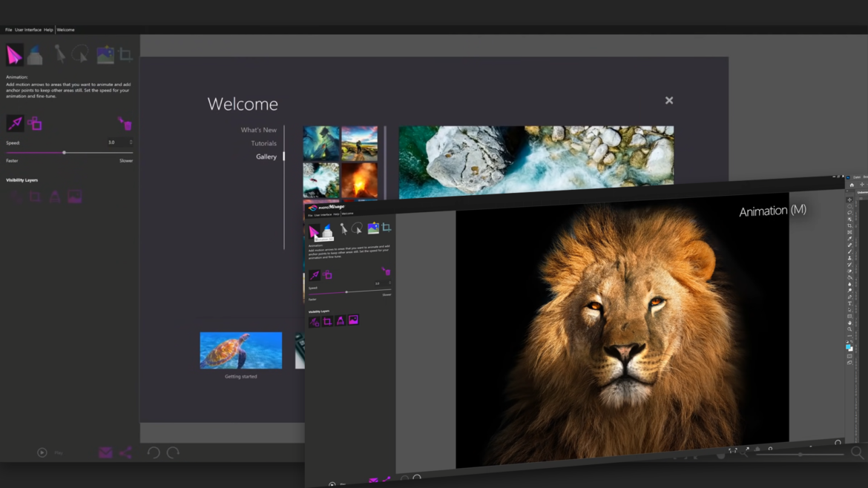Select the motion arrow tool
This screenshot has width=868, height=488.
click(x=15, y=123)
